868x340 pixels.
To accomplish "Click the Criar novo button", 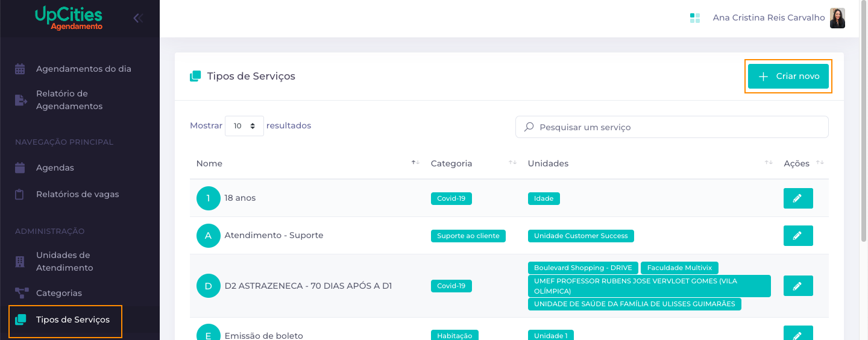I will pos(788,77).
